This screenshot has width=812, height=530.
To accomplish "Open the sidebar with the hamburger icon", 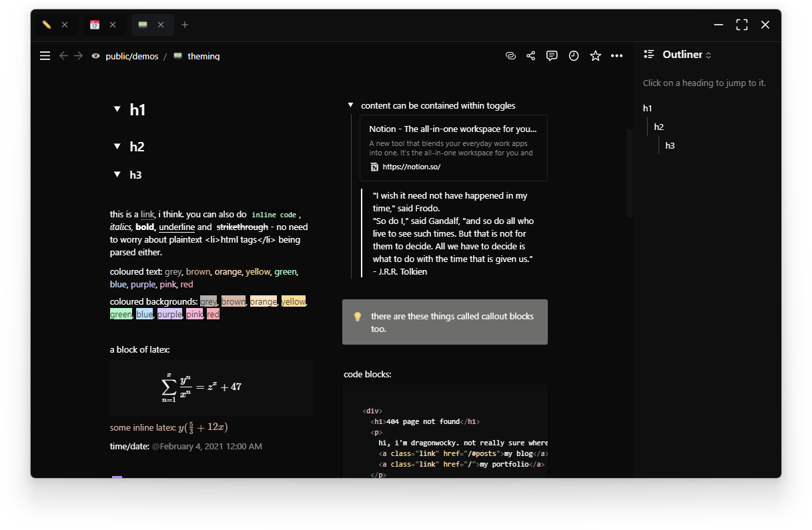I will (45, 56).
